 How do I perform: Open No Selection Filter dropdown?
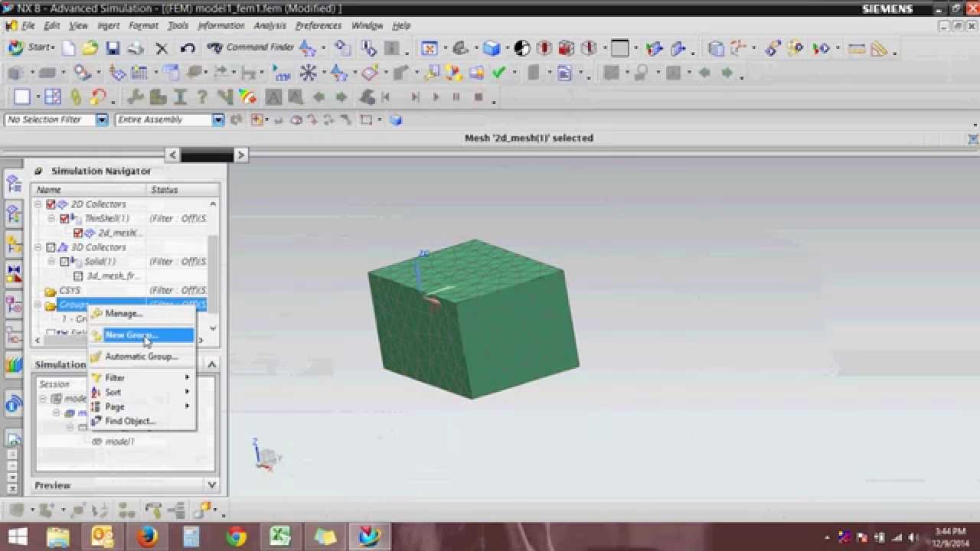click(102, 120)
